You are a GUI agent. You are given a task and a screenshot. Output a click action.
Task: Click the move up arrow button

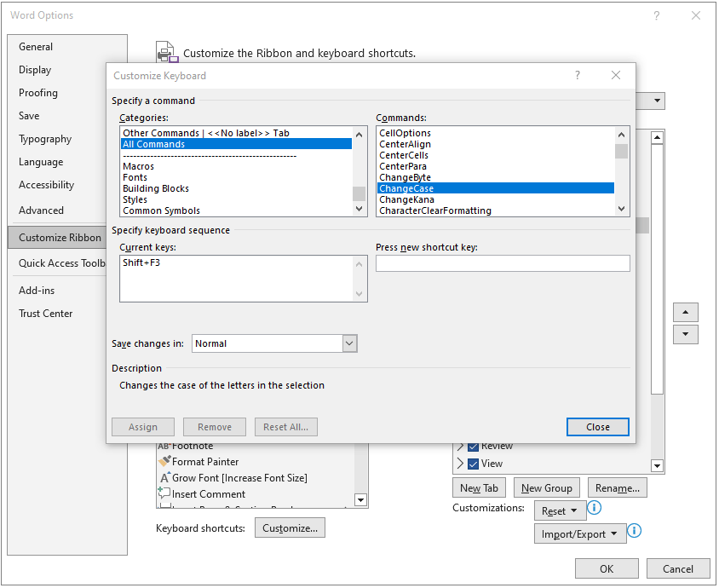pyautogui.click(x=686, y=313)
